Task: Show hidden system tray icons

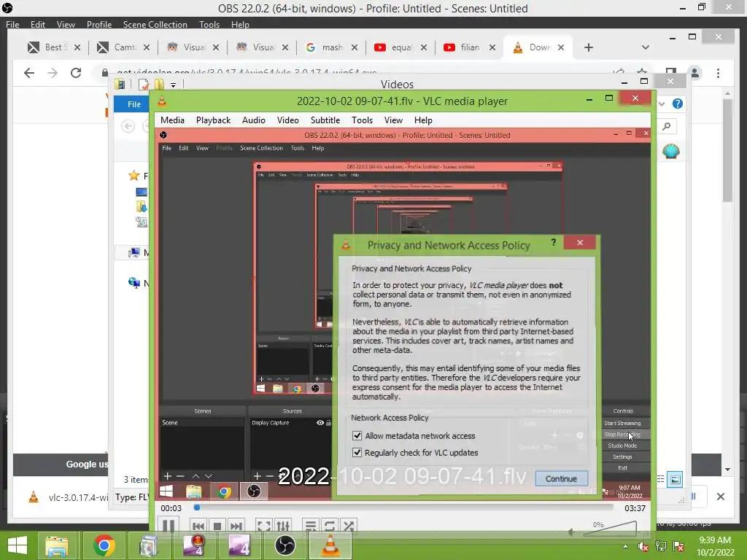Action: coord(625,546)
